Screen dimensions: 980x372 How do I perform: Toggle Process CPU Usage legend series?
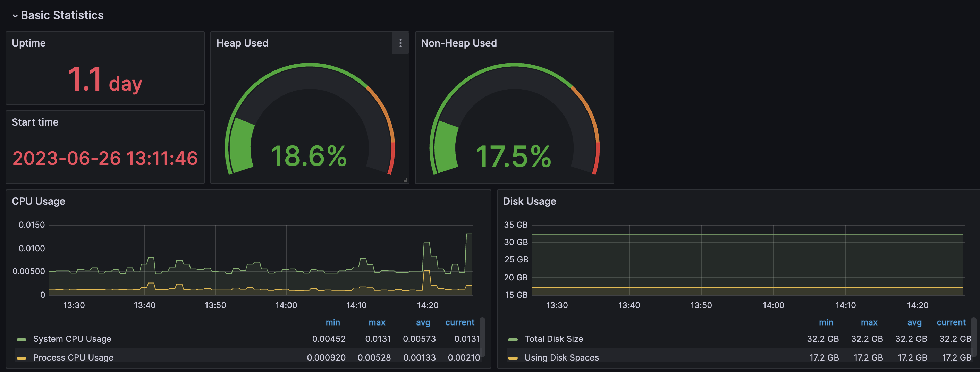[73, 357]
